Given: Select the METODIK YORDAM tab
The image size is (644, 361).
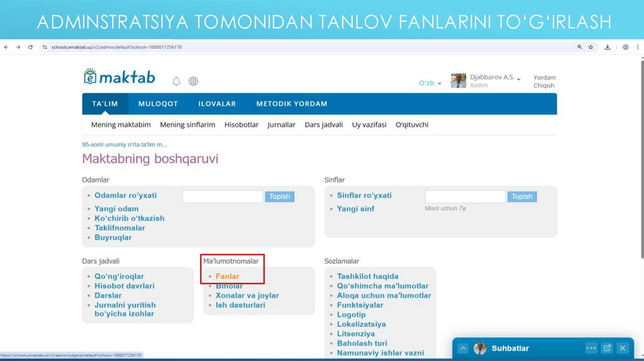Looking at the screenshot, I should (292, 104).
